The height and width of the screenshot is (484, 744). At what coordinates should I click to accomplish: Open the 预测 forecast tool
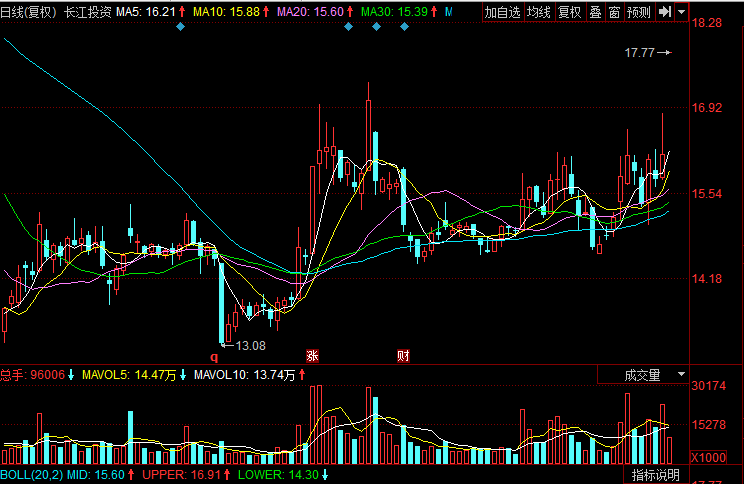[639, 12]
